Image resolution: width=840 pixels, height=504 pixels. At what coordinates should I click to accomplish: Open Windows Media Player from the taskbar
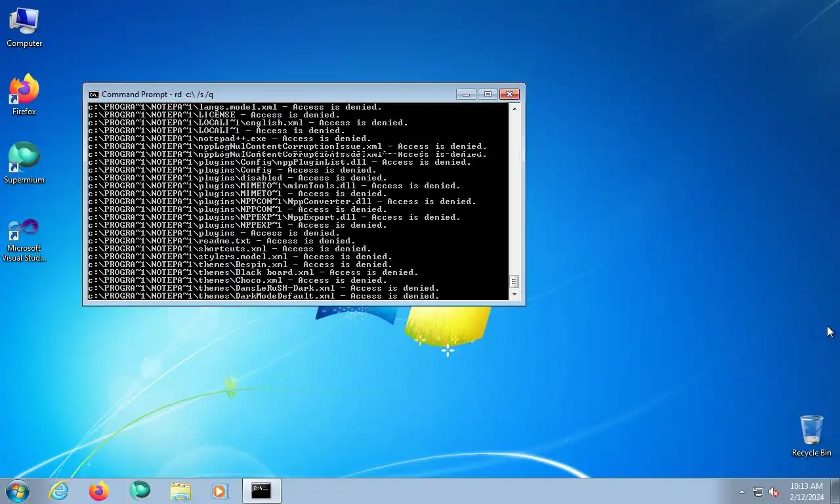coord(220,491)
